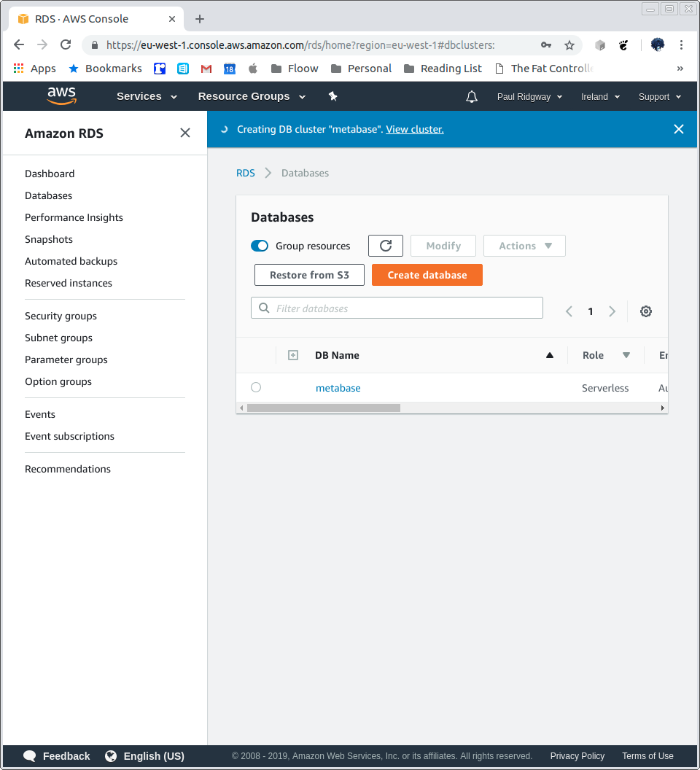700x770 pixels.
Task: Open the Actions dropdown
Action: click(x=524, y=246)
